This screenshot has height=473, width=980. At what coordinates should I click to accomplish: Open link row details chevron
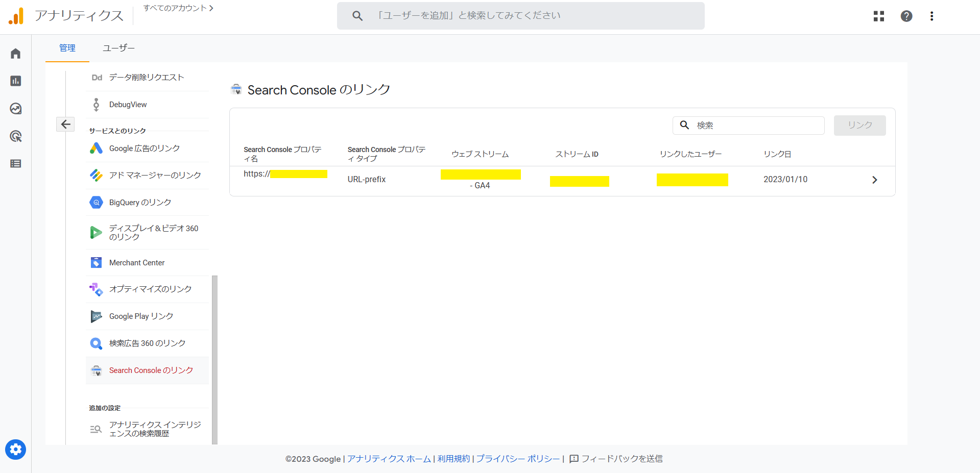[875, 180]
